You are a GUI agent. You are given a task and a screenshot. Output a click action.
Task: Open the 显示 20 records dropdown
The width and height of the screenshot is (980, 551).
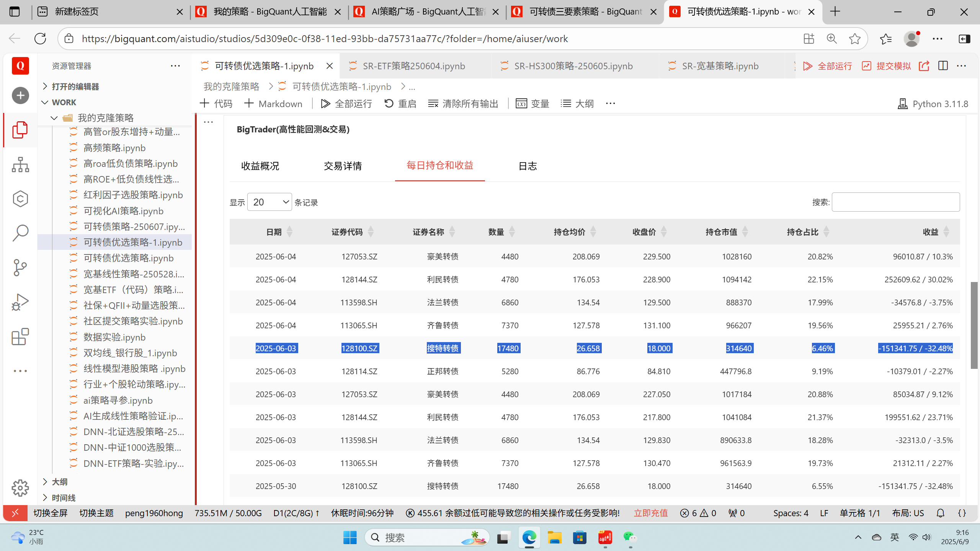(269, 202)
